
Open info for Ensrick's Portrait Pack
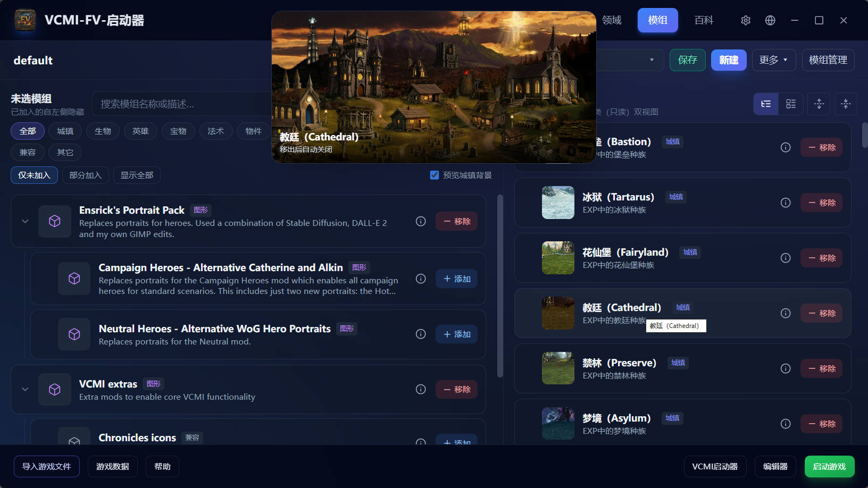click(x=421, y=221)
